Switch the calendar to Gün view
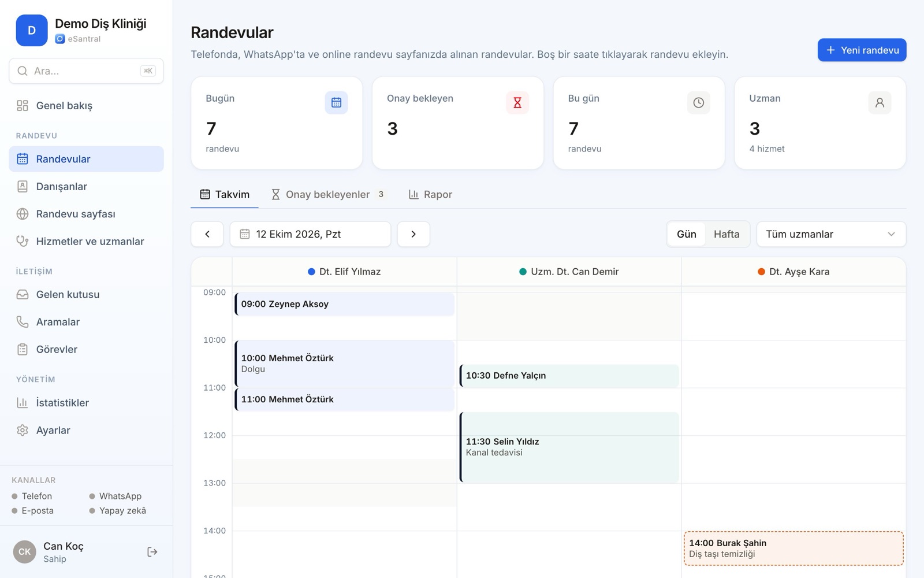The image size is (924, 578). pos(686,234)
